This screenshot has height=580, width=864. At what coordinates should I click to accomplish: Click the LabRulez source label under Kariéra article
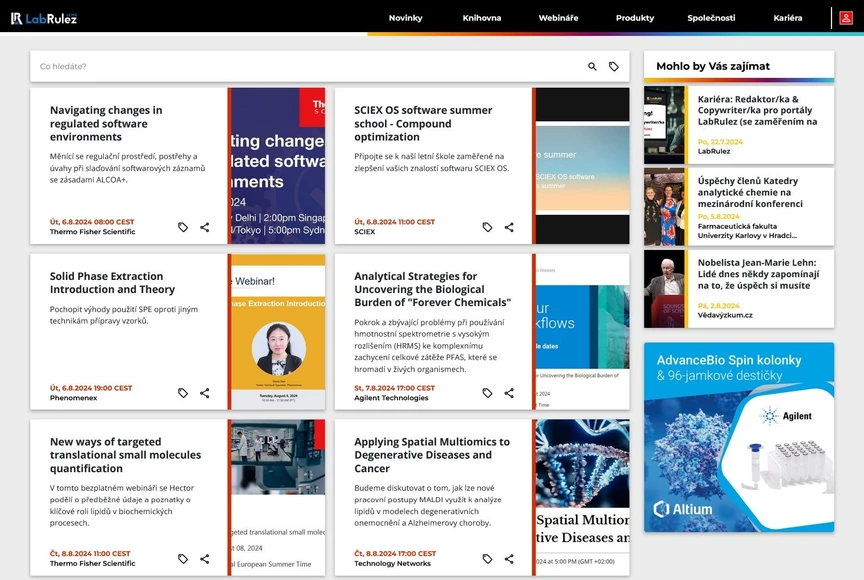[x=714, y=151]
